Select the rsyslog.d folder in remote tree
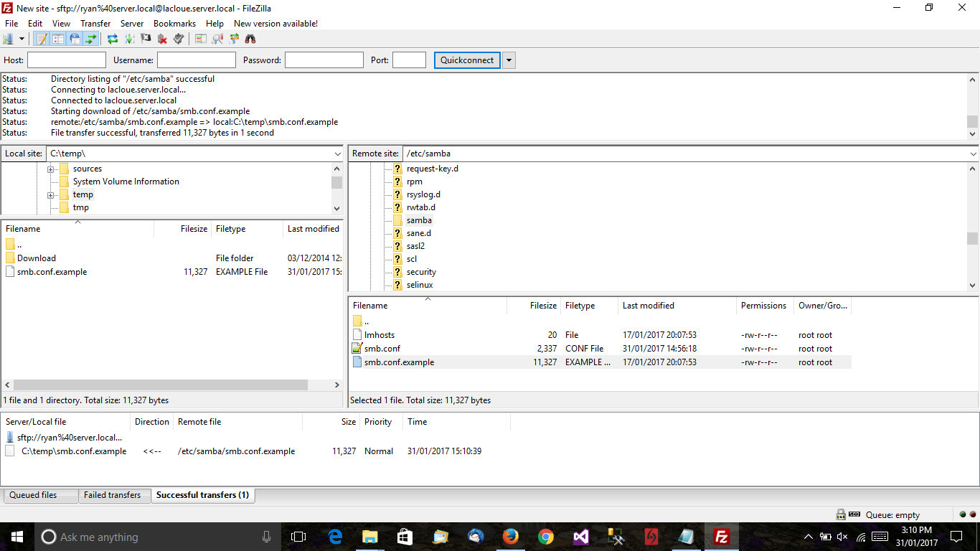 (423, 194)
